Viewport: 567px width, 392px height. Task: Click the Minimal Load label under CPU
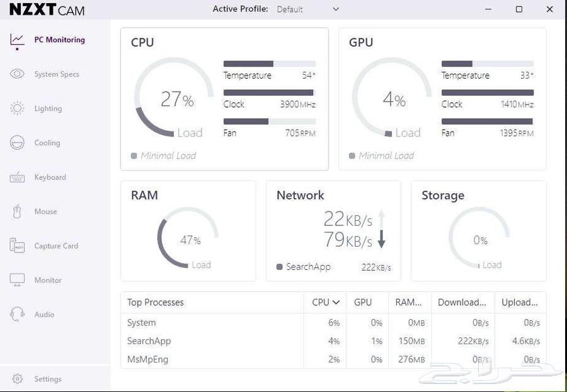click(x=168, y=155)
